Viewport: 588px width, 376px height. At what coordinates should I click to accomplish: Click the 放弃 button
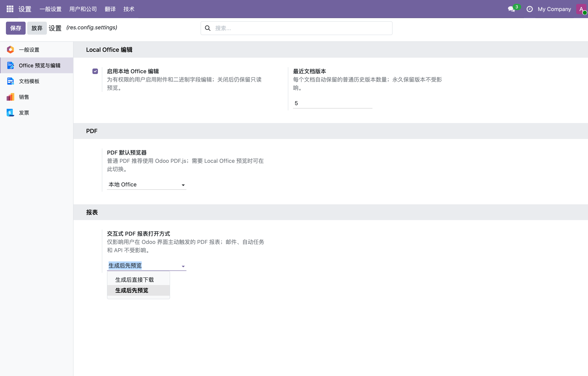(x=37, y=28)
